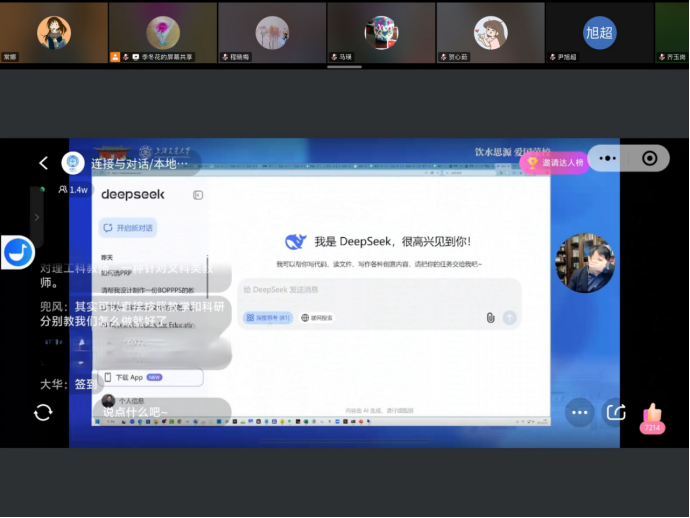The width and height of the screenshot is (690, 518).
Task: Click the share arrow icon
Action: pos(616,412)
